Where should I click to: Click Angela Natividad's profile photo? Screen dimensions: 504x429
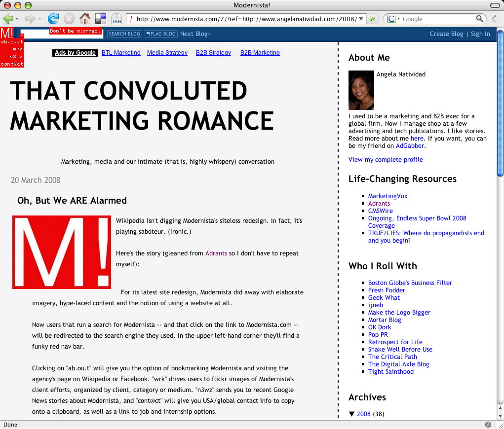(361, 90)
